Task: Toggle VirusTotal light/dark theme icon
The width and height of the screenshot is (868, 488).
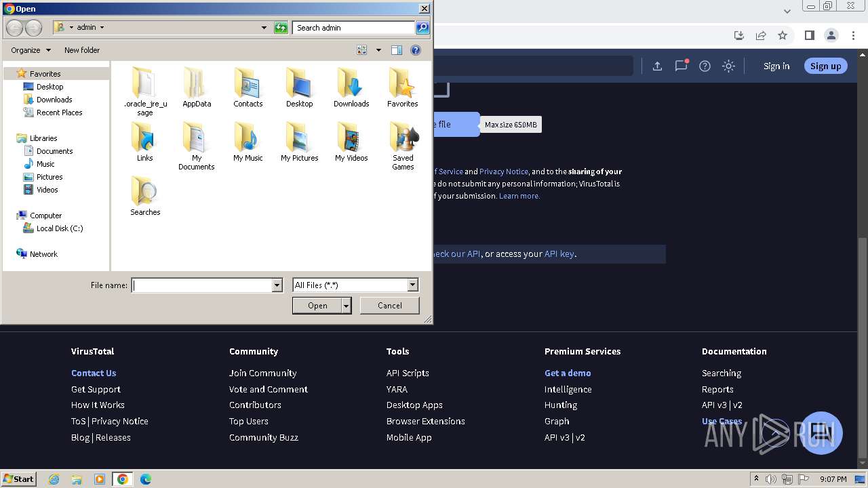Action: (x=728, y=66)
